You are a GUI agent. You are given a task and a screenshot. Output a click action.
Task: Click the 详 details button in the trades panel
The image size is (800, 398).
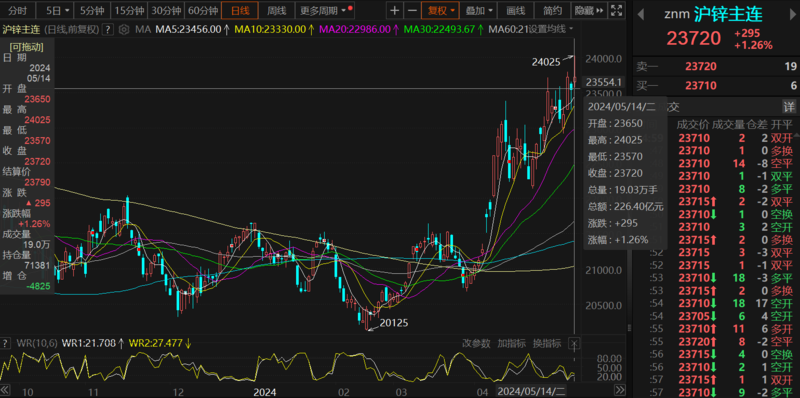click(789, 107)
